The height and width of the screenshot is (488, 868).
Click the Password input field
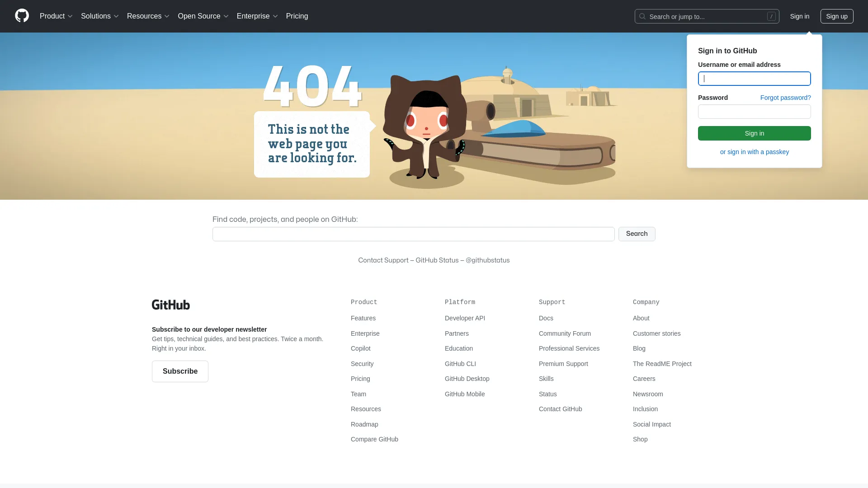pyautogui.click(x=755, y=112)
